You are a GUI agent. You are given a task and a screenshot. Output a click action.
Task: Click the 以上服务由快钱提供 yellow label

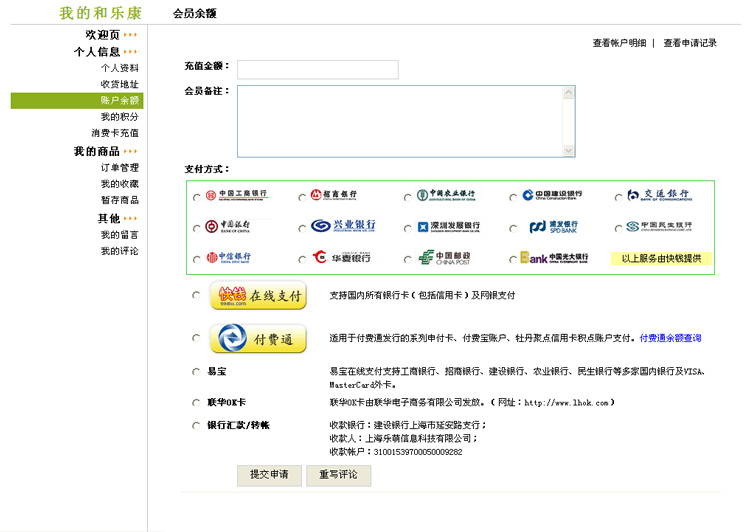(x=662, y=259)
